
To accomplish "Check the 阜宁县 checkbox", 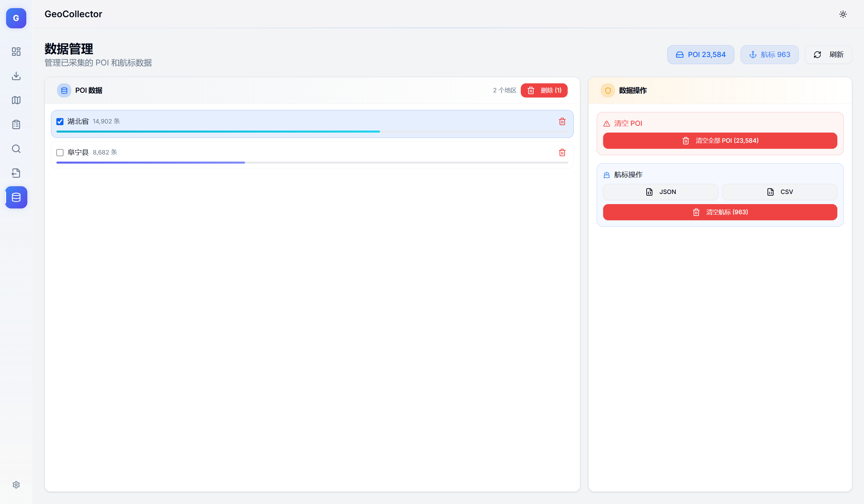I will [x=60, y=152].
